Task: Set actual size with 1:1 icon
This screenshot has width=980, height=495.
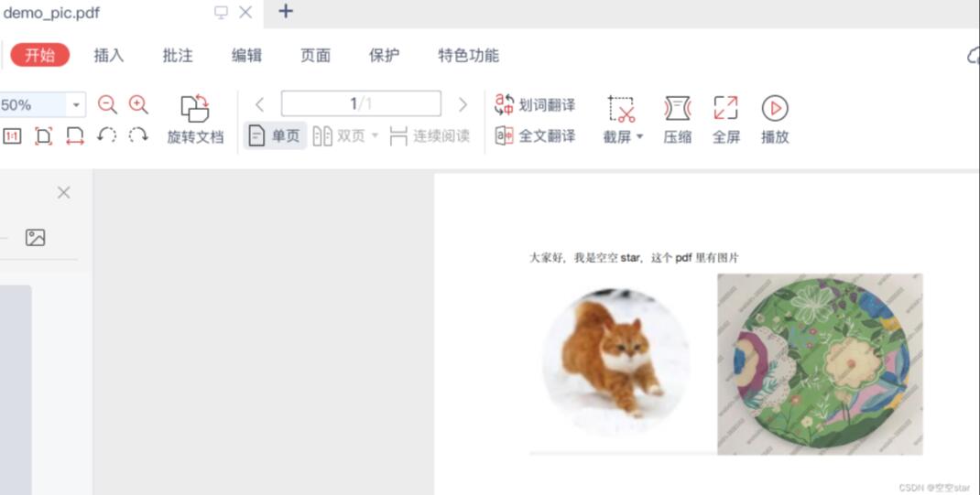Action: coord(12,136)
